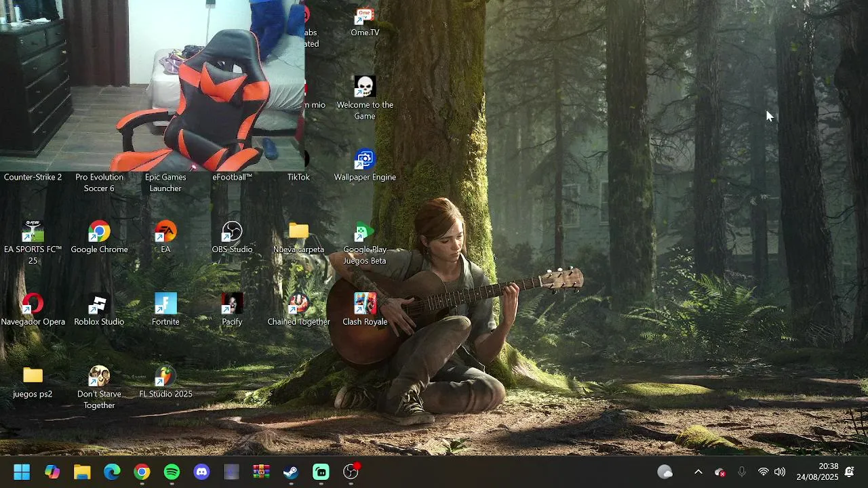Click the microphone tray icon
868x488 pixels.
click(x=741, y=472)
